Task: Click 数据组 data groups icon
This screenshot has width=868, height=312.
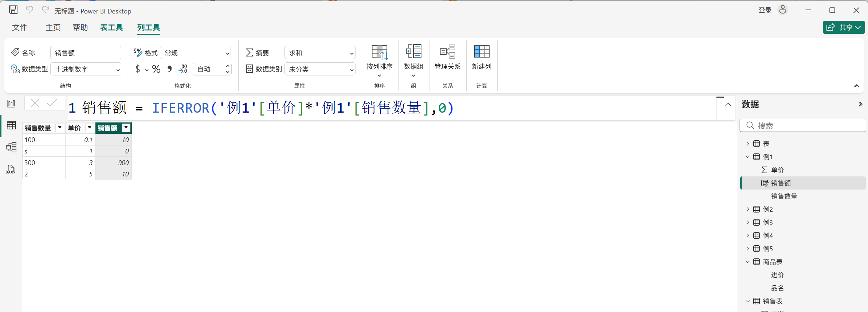Action: point(413,51)
